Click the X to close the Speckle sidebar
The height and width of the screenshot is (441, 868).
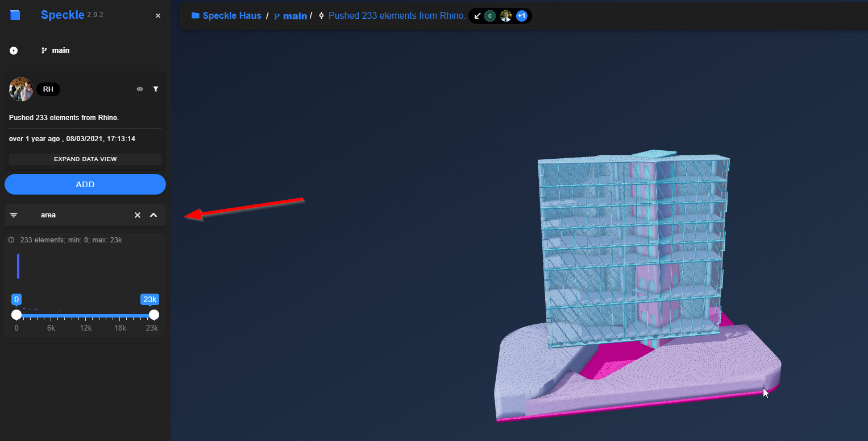[x=157, y=15]
